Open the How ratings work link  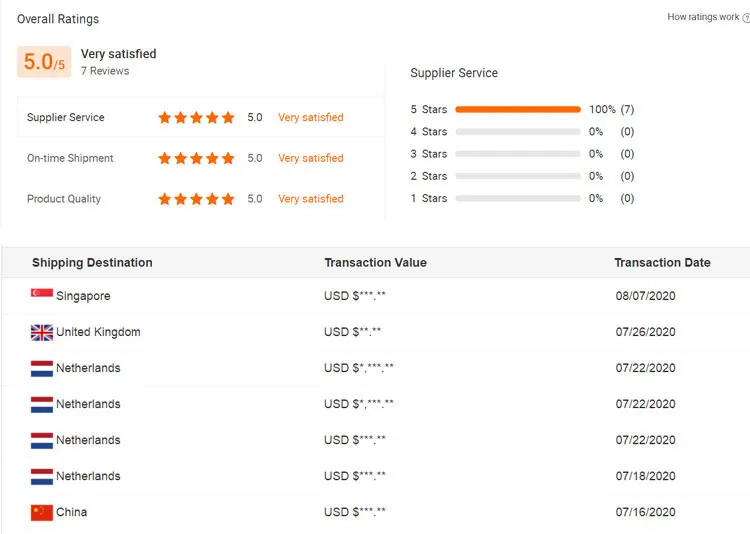(x=703, y=17)
